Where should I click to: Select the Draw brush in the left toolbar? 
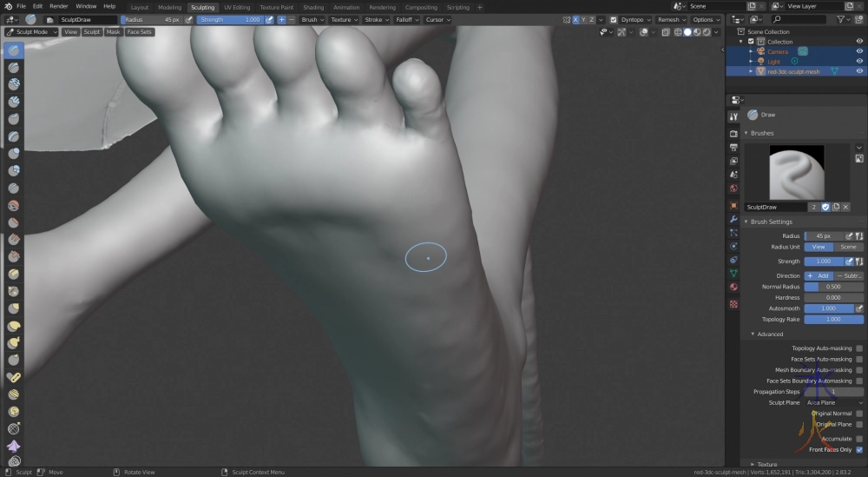tap(15, 50)
